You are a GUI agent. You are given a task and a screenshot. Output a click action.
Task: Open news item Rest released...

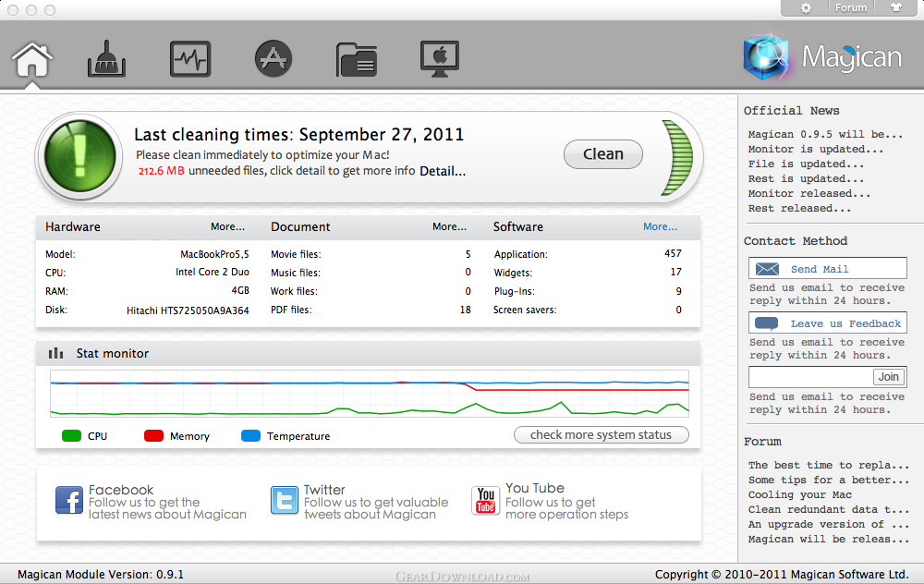tap(799, 208)
